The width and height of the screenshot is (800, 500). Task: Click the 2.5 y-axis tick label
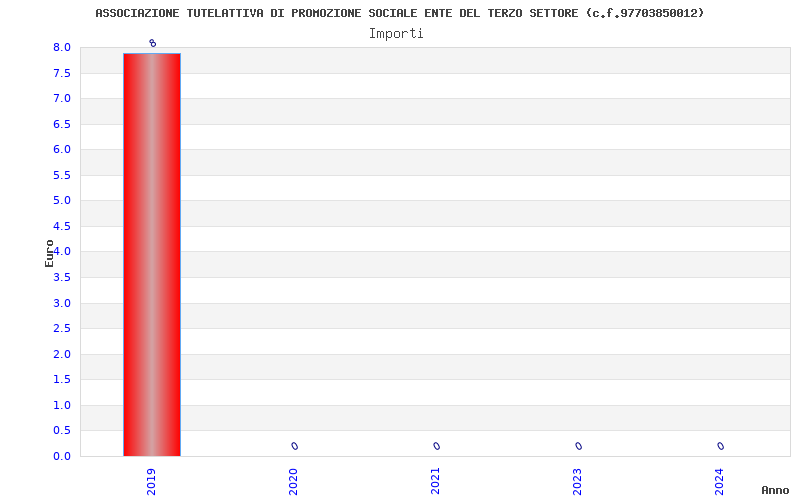click(x=62, y=329)
